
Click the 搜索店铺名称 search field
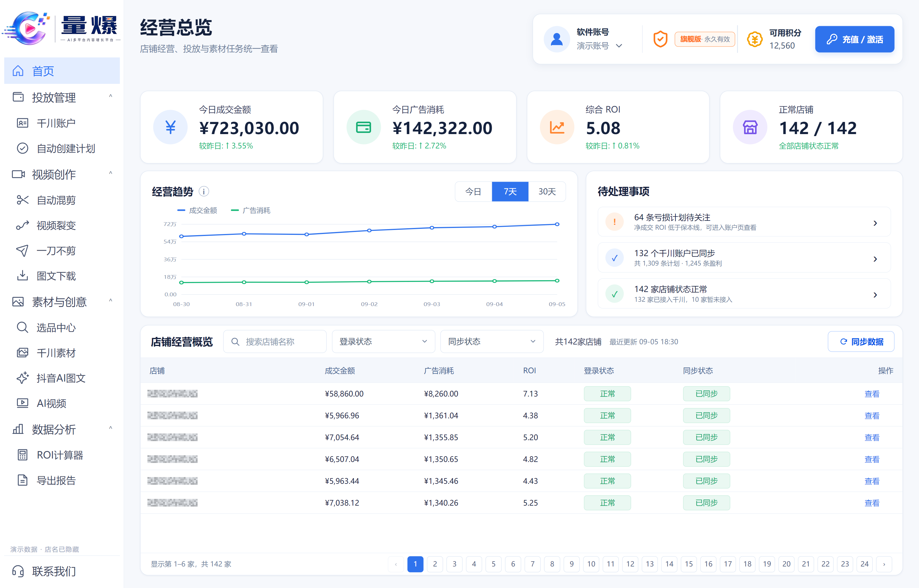pyautogui.click(x=275, y=341)
